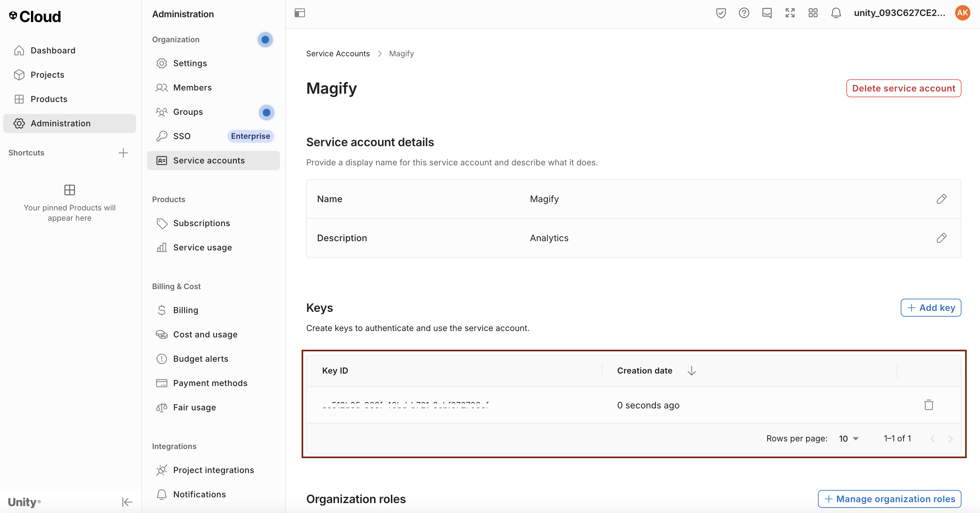Click the Add key button
This screenshot has width=980, height=513.
point(931,307)
